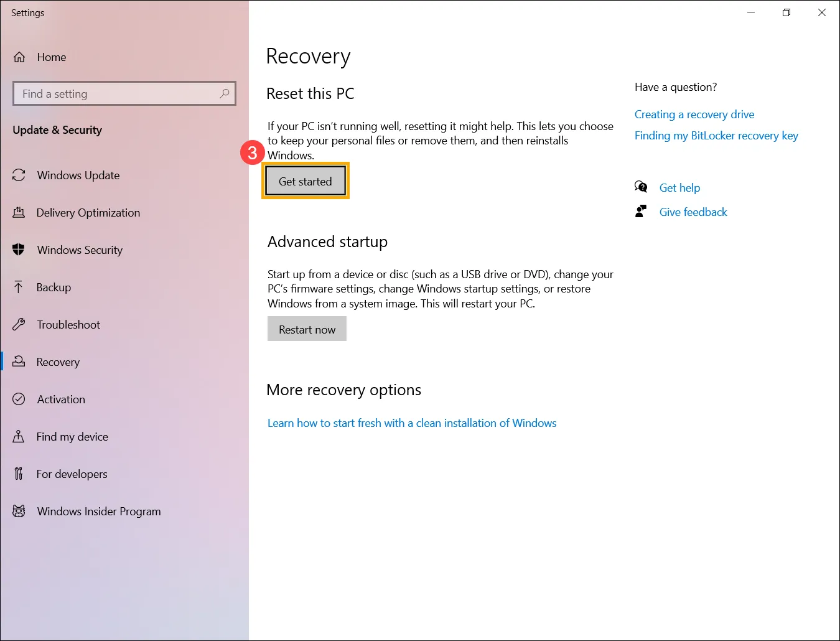
Task: Open Activation settings
Action: [x=19, y=399]
